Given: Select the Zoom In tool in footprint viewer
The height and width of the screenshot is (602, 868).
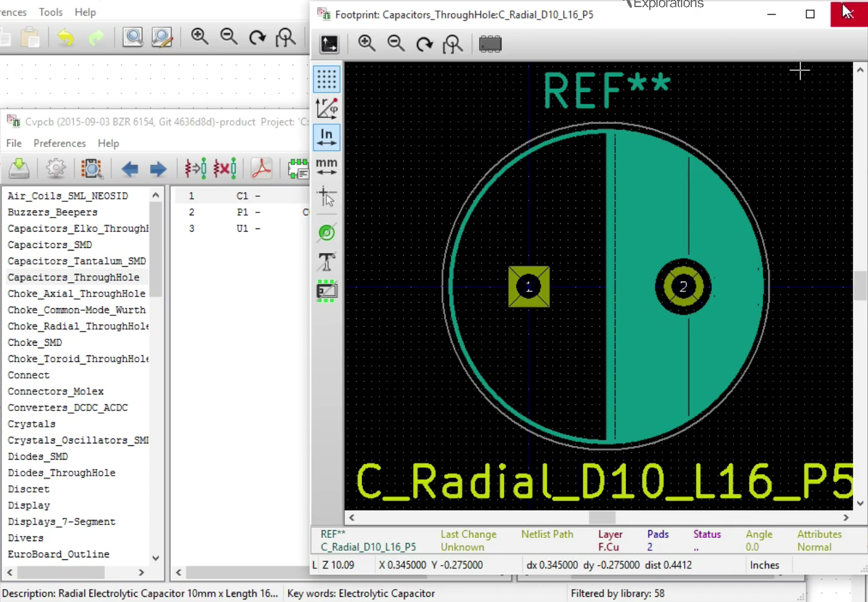Looking at the screenshot, I should point(367,44).
